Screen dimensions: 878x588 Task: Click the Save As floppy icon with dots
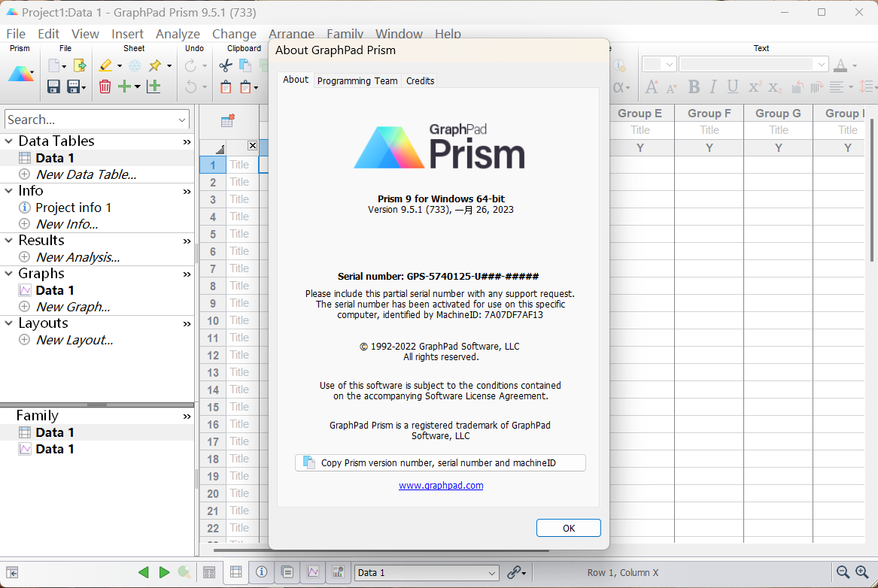point(73,86)
